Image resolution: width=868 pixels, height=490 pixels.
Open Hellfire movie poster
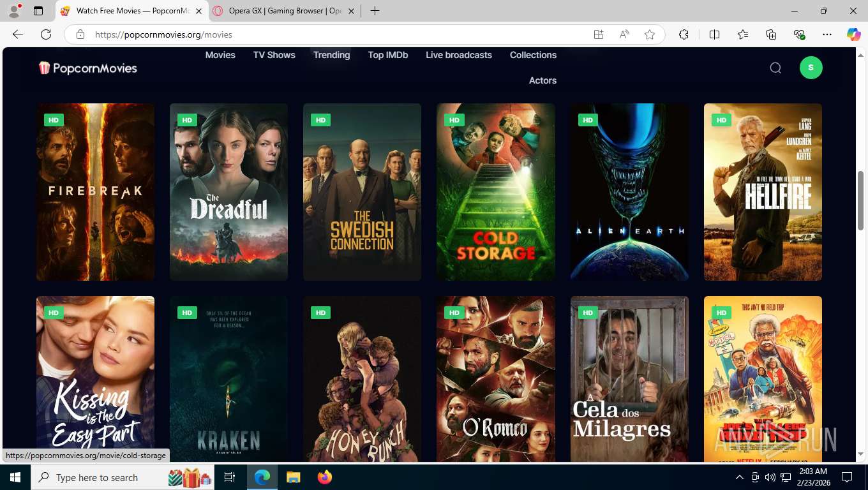click(x=763, y=192)
